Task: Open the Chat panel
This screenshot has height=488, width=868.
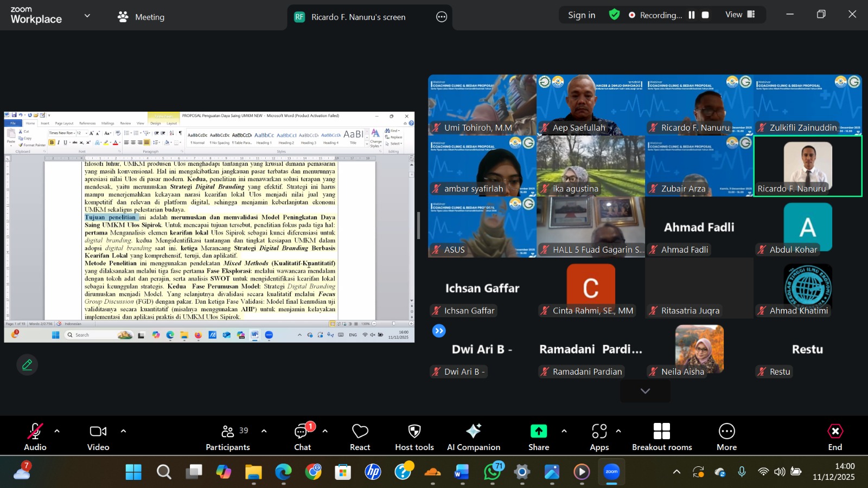Action: pyautogui.click(x=303, y=437)
